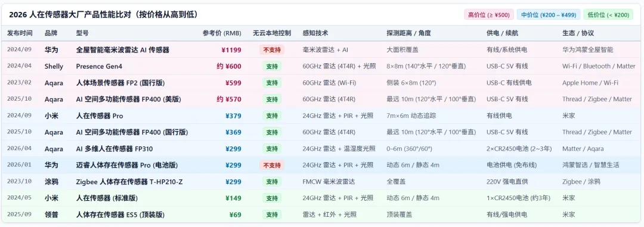Click 60GHz 雷达 (4T4R) + 光照 cell
The image size is (644, 227).
(x=339, y=67)
